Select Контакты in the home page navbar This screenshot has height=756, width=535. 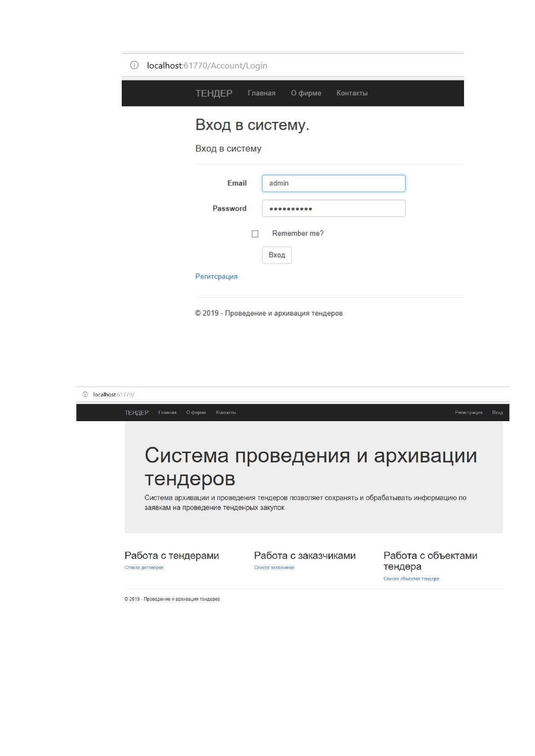coord(226,413)
